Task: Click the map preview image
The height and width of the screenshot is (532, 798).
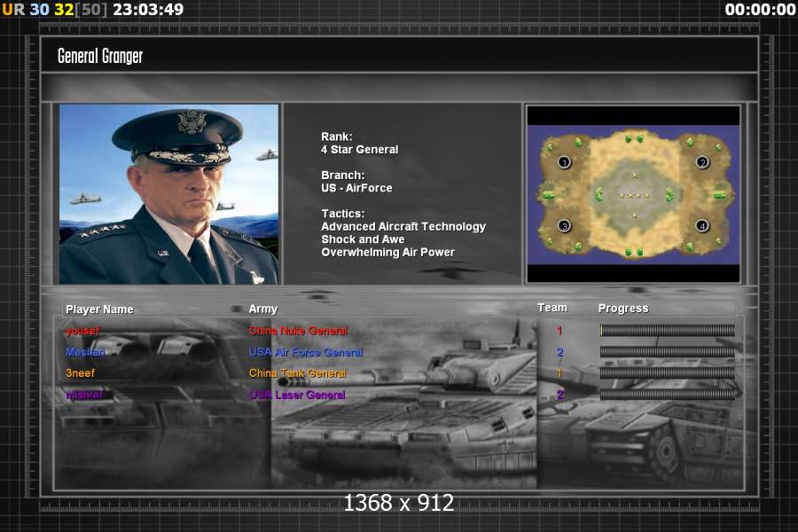Action: [x=634, y=194]
